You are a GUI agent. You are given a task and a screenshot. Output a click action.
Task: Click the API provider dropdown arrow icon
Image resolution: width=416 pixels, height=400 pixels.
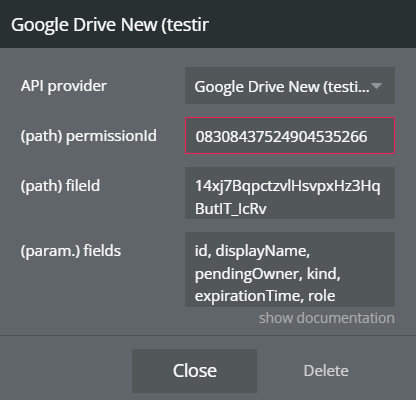click(376, 86)
